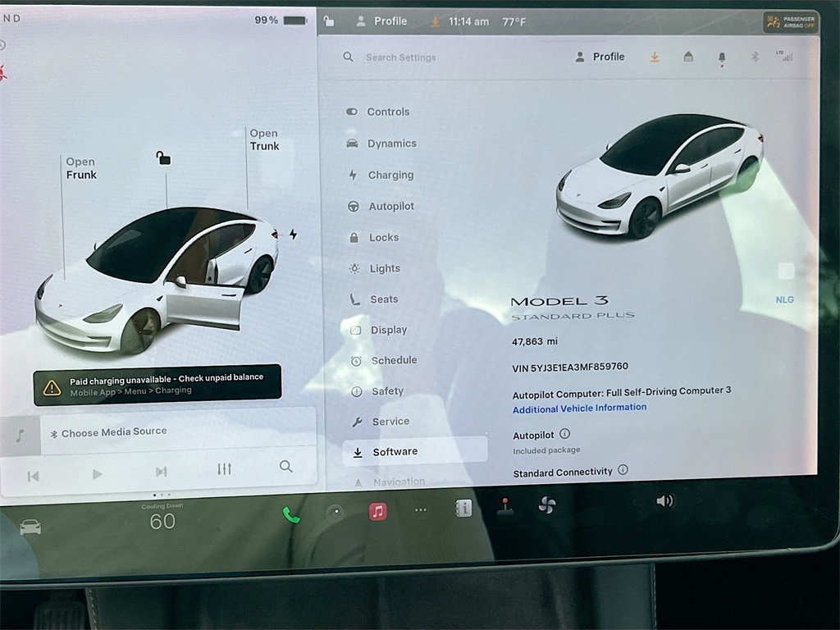Screen dimensions: 840x630
Task: Toggle the car lock icon above vehicle
Action: point(163,158)
